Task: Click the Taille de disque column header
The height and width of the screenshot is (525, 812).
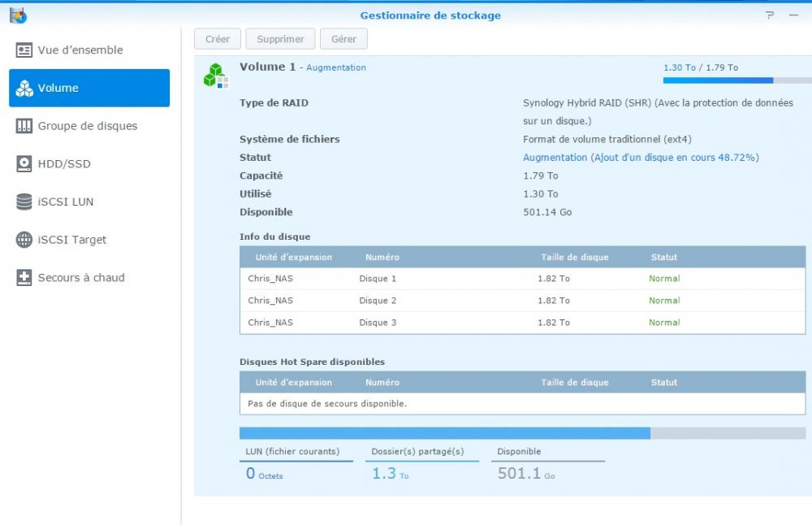Action: 574,258
